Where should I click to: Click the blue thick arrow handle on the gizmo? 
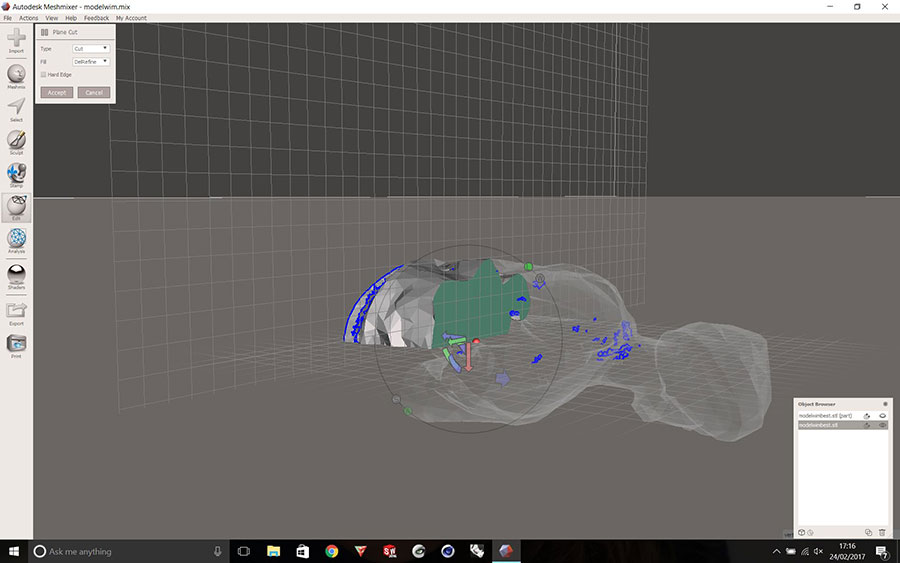(503, 378)
